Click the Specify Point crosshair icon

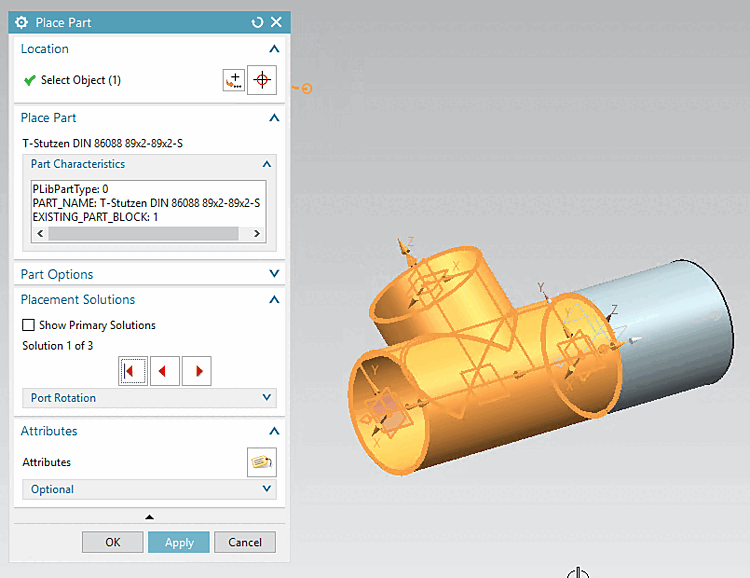pyautogui.click(x=262, y=80)
